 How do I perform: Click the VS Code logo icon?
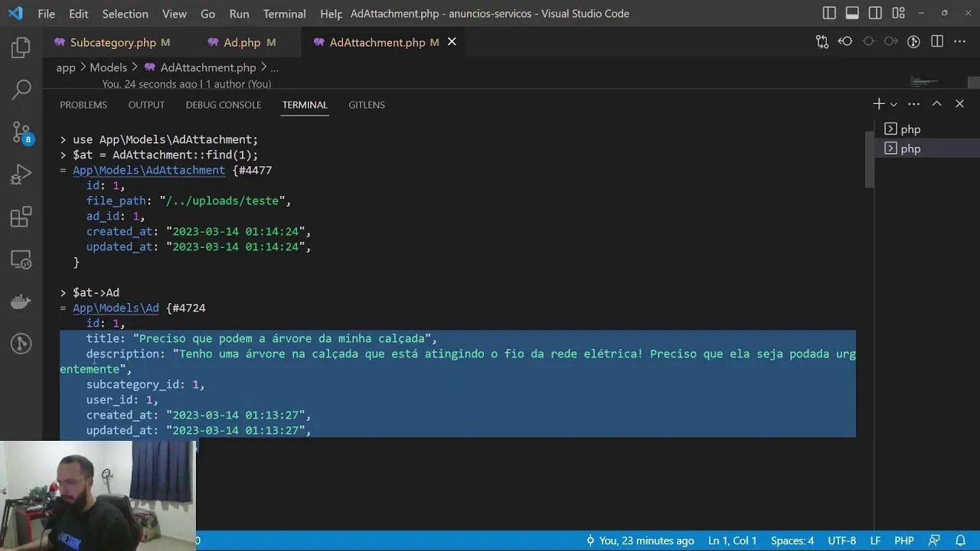(15, 13)
